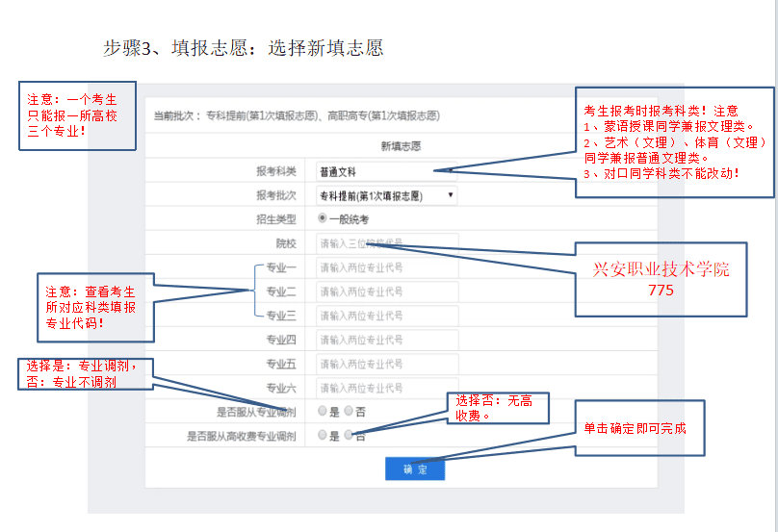Select the 专业三 code input field
This screenshot has width=778, height=532.
click(387, 316)
